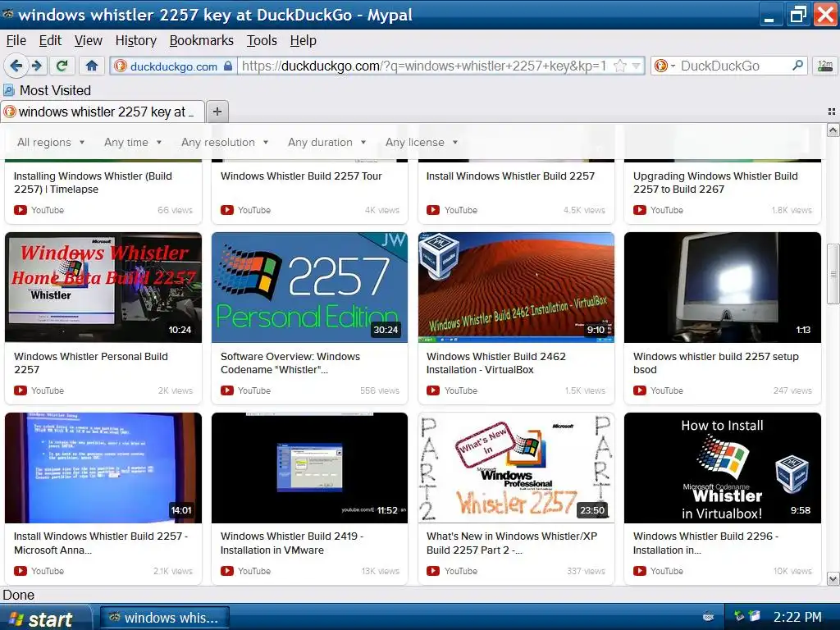Screen dimensions: 840x630
Task: Open Upgrading Windows Whistler Build 2257 to 2267
Action: coord(715,182)
